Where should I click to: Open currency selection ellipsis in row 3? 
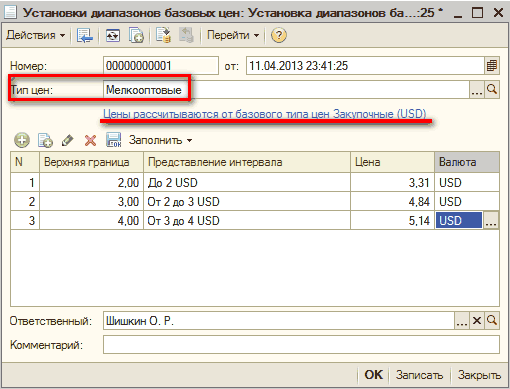pyautogui.click(x=491, y=220)
